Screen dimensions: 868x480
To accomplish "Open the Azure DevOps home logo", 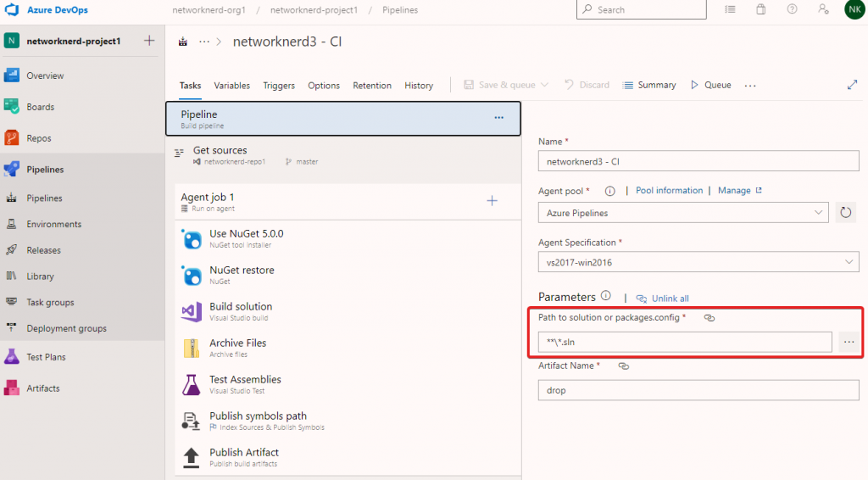I will click(x=12, y=9).
